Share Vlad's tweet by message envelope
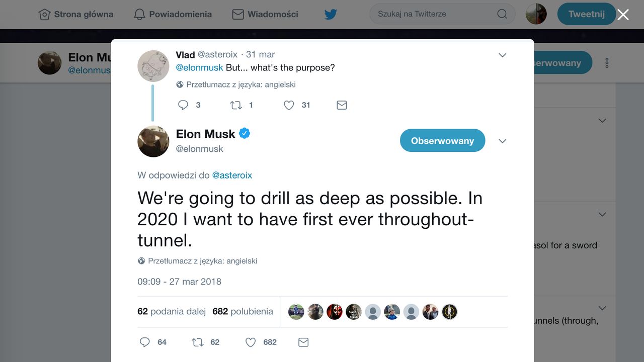The width and height of the screenshot is (644, 362). click(x=342, y=105)
